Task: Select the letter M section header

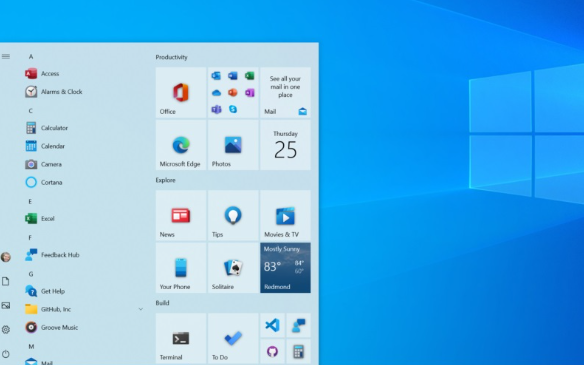Action: click(31, 346)
